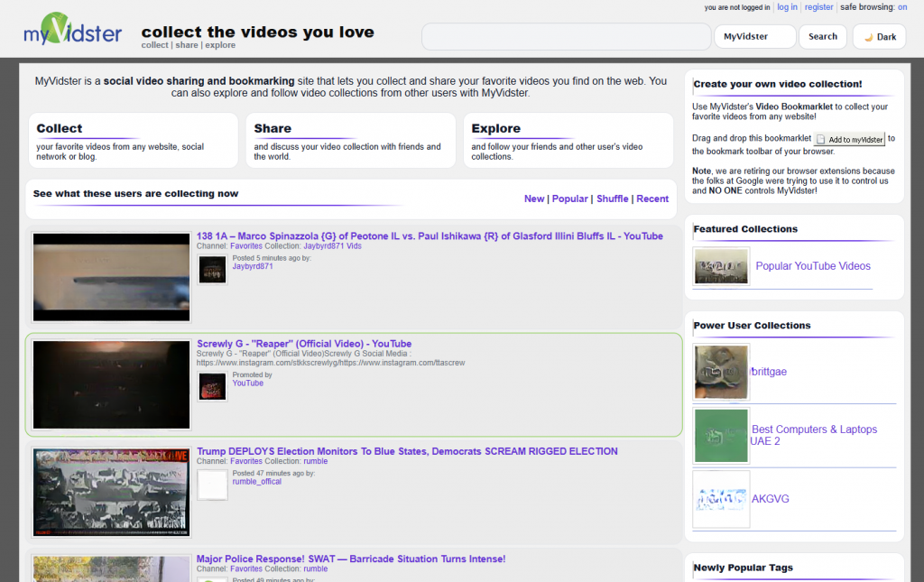Open Favorites channel link under Trump video

[x=246, y=461]
